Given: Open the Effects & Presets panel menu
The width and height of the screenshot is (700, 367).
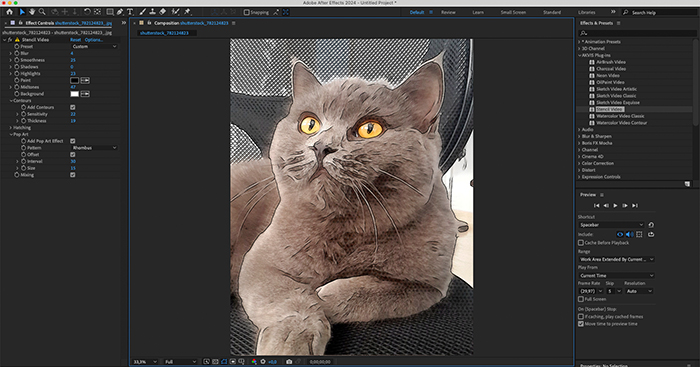Looking at the screenshot, I should (618, 23).
